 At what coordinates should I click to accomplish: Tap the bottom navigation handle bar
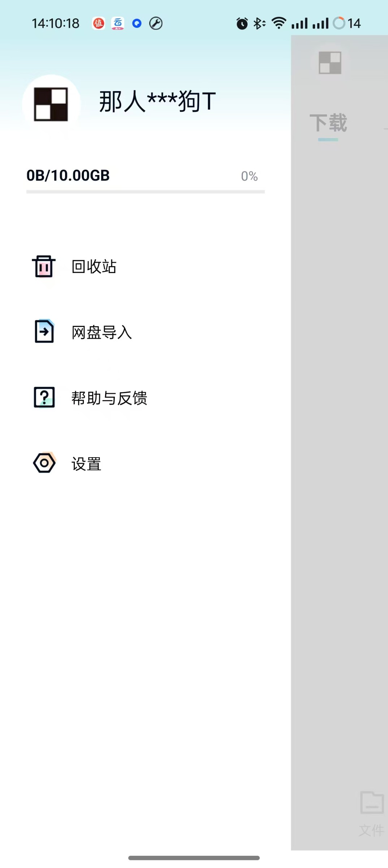[194, 858]
